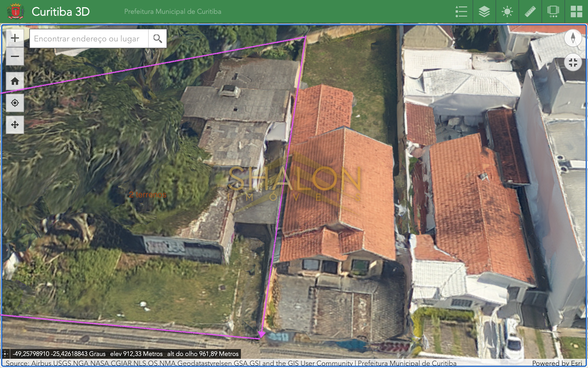Open the layers panel

click(484, 12)
